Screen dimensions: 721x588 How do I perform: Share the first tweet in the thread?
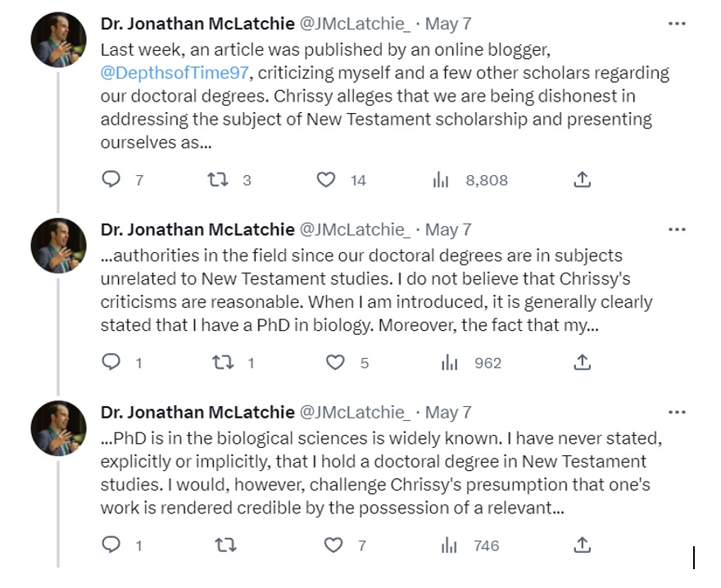point(582,179)
